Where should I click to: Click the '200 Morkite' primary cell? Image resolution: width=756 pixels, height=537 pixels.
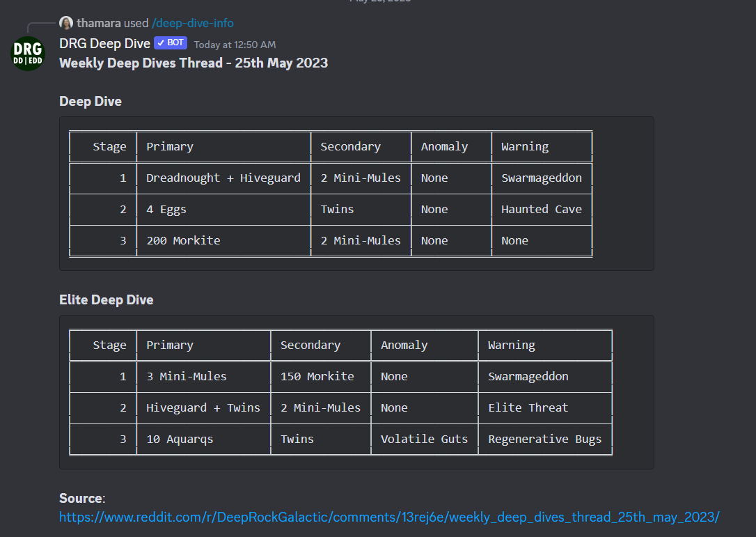183,241
